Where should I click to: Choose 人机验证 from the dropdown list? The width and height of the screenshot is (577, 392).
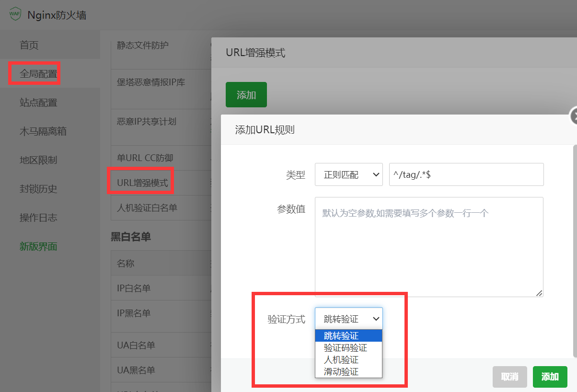coord(348,359)
